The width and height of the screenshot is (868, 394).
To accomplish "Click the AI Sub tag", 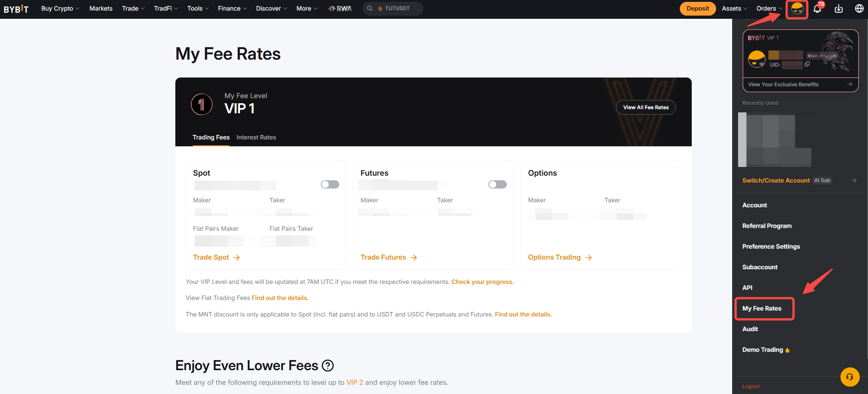I will 822,180.
